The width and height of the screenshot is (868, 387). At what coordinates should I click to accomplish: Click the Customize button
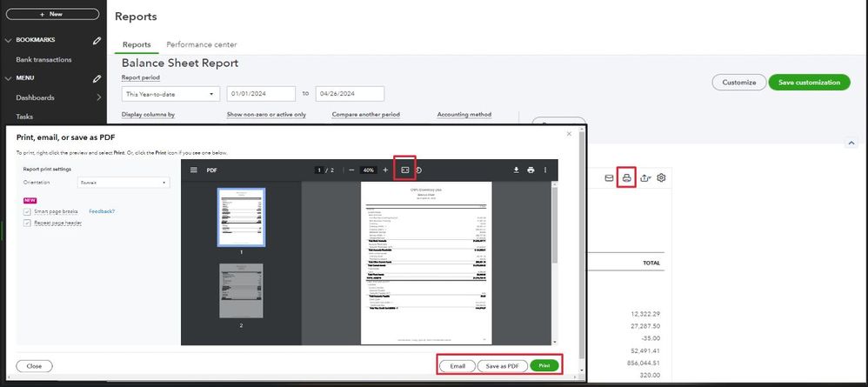coord(739,83)
